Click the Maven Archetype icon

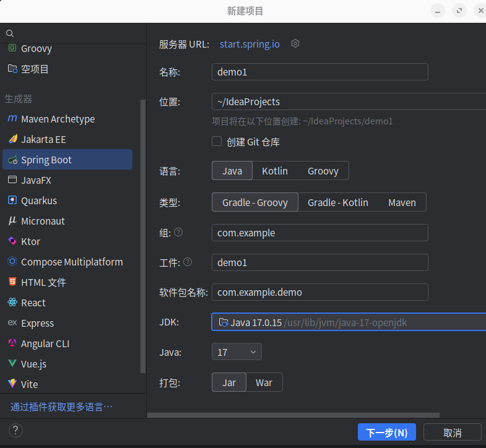[x=12, y=119]
